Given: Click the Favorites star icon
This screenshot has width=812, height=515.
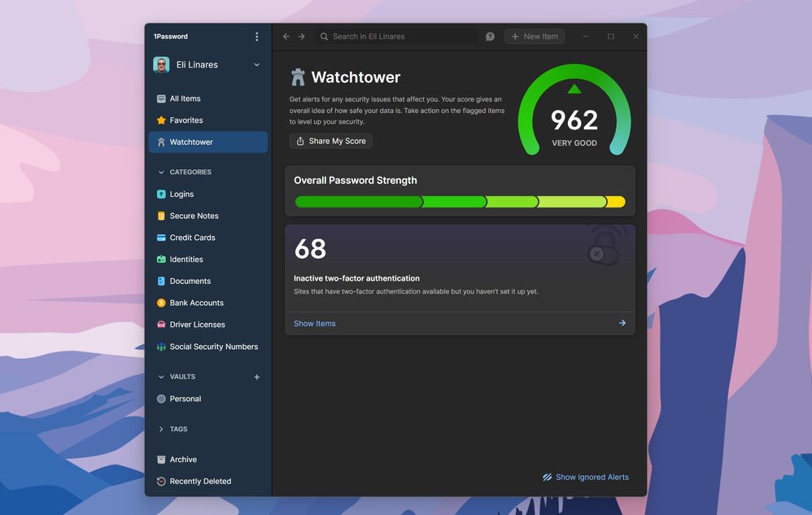Looking at the screenshot, I should [161, 120].
